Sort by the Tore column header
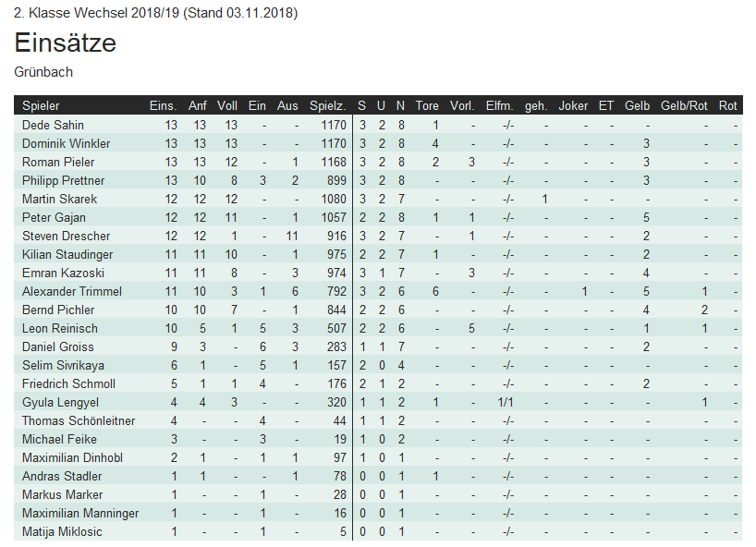 tap(427, 105)
